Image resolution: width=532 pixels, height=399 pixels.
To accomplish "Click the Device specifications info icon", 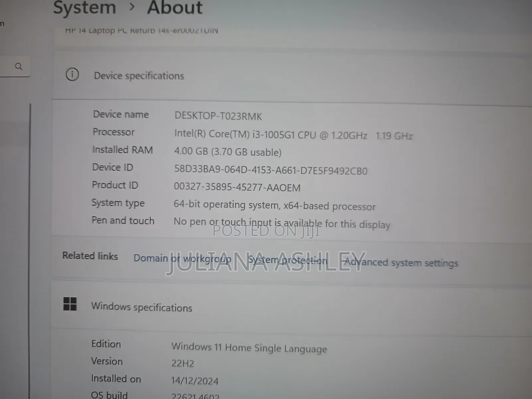I will point(72,74).
